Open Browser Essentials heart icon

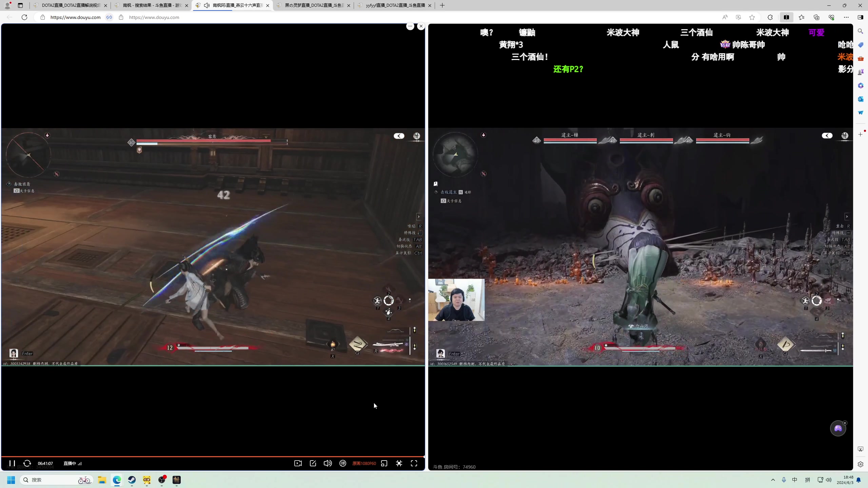[x=831, y=17]
